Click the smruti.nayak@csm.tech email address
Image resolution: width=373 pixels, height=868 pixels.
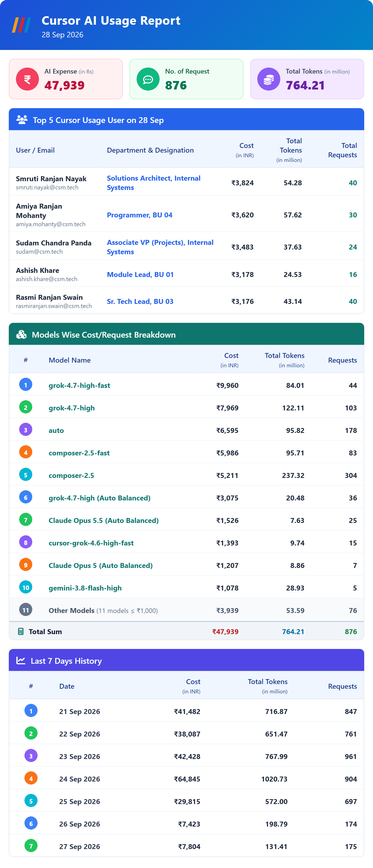pos(47,187)
